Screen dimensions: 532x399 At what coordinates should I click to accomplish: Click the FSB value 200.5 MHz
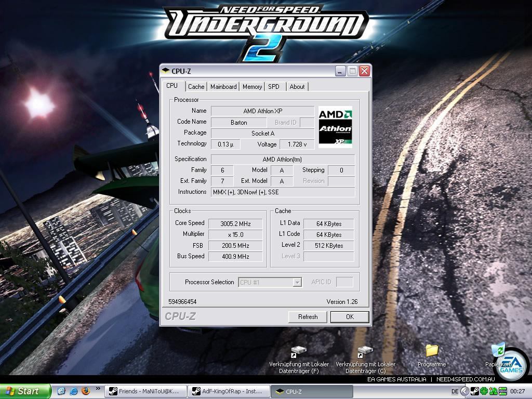pos(235,245)
